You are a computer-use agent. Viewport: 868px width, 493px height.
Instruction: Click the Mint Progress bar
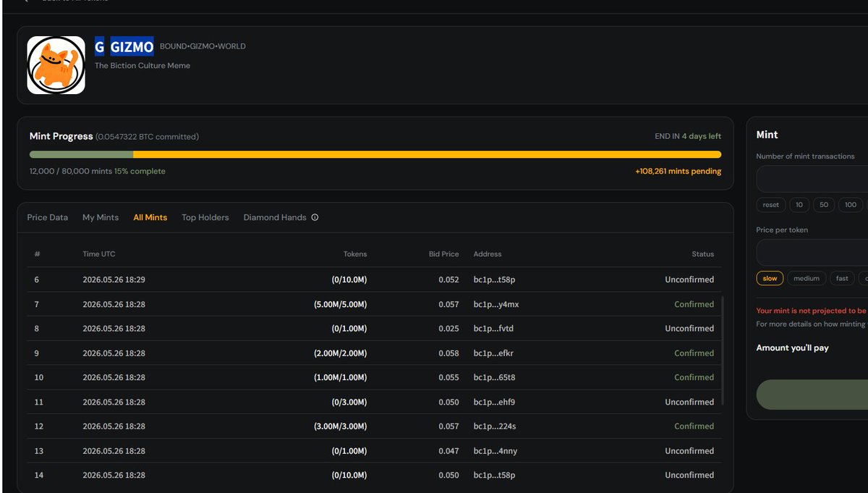point(375,154)
